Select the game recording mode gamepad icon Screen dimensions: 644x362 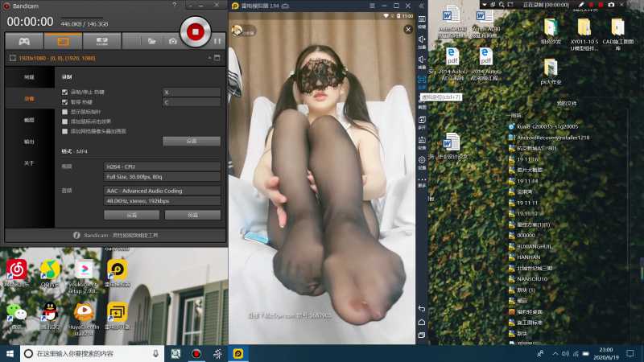pyautogui.click(x=24, y=40)
